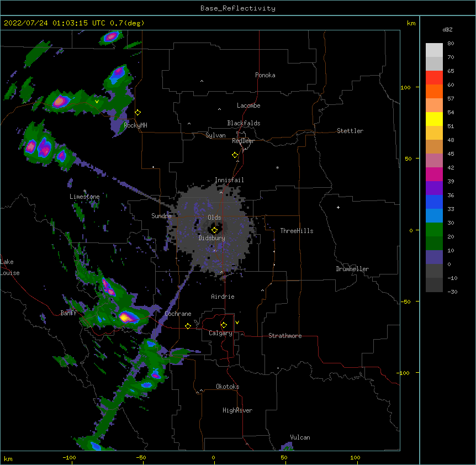Select the yellow diamond marker south of RedDeer

pyautogui.click(x=235, y=155)
